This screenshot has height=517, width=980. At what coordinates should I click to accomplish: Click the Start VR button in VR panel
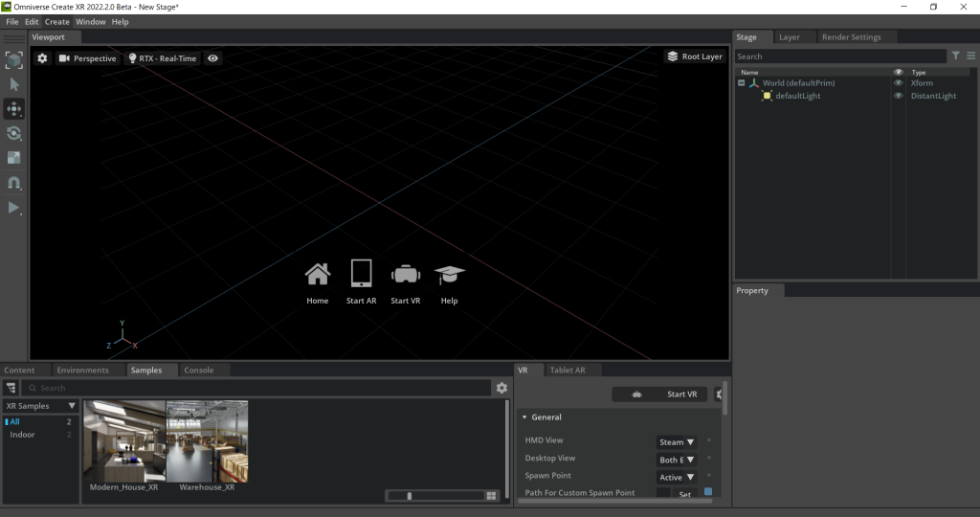coord(660,394)
